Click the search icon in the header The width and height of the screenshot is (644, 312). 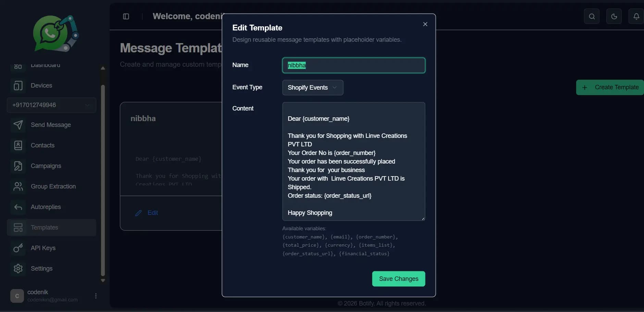[592, 16]
